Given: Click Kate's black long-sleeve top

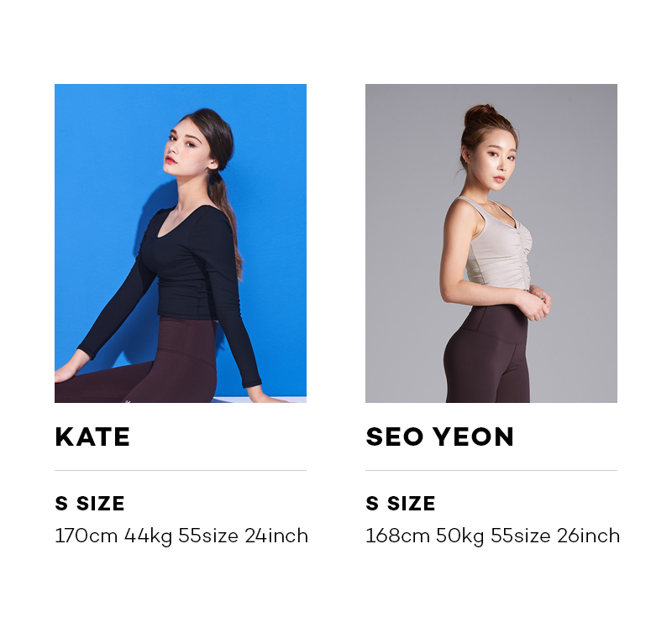Looking at the screenshot, I should click(x=188, y=265).
